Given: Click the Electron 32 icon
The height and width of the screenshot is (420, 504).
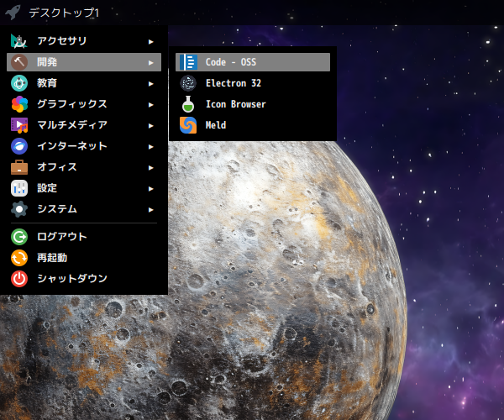Looking at the screenshot, I should tap(188, 83).
